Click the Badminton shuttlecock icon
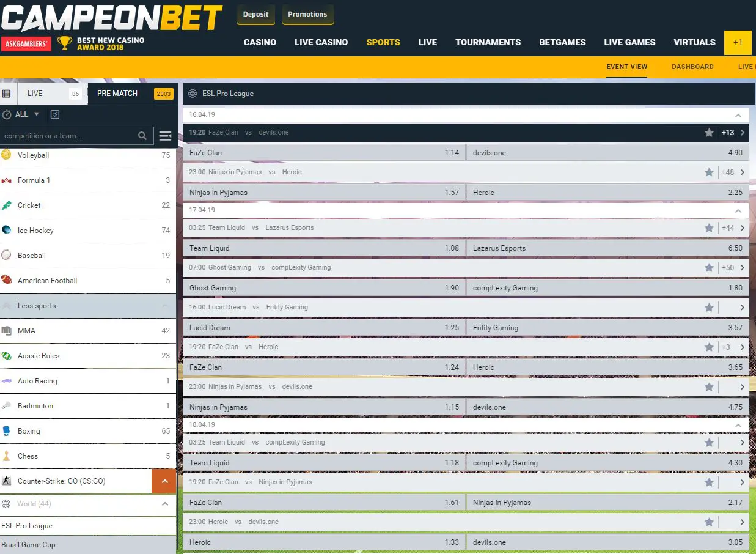Viewport: 756px width, 554px height. point(6,406)
